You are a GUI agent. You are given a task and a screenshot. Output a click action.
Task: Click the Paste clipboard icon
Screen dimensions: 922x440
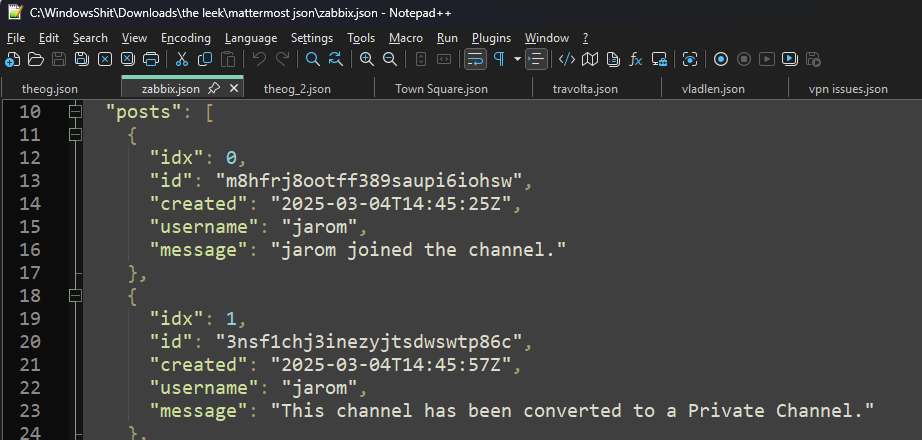[228, 59]
